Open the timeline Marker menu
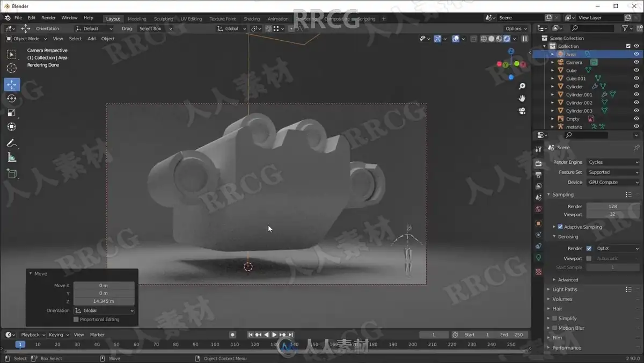The width and height of the screenshot is (644, 363). coord(97,335)
